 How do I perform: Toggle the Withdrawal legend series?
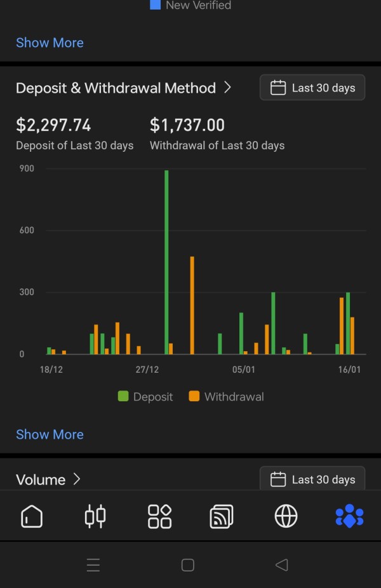click(226, 397)
